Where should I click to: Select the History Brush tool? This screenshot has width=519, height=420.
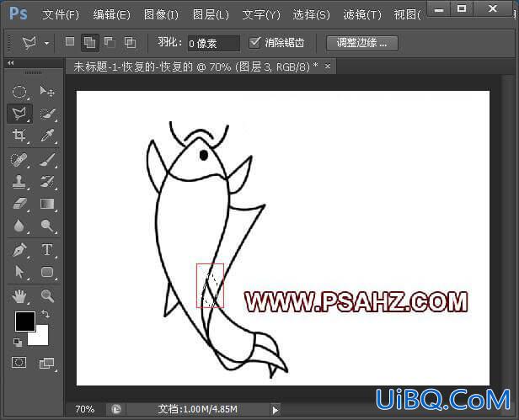tap(47, 182)
